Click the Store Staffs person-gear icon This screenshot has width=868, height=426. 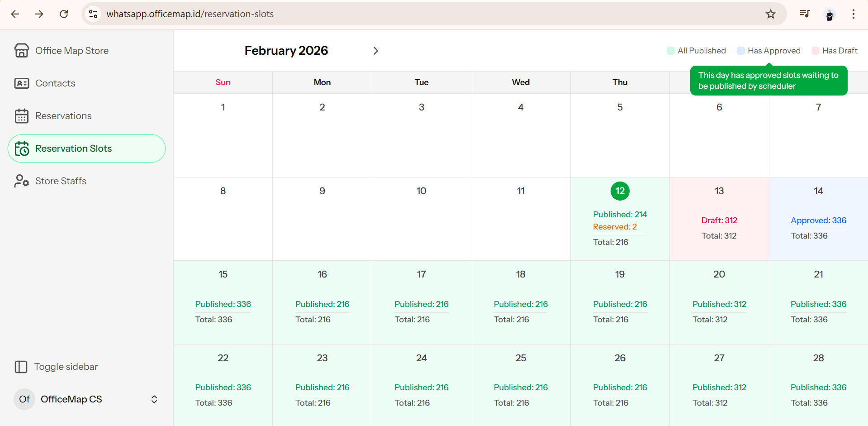tap(21, 181)
